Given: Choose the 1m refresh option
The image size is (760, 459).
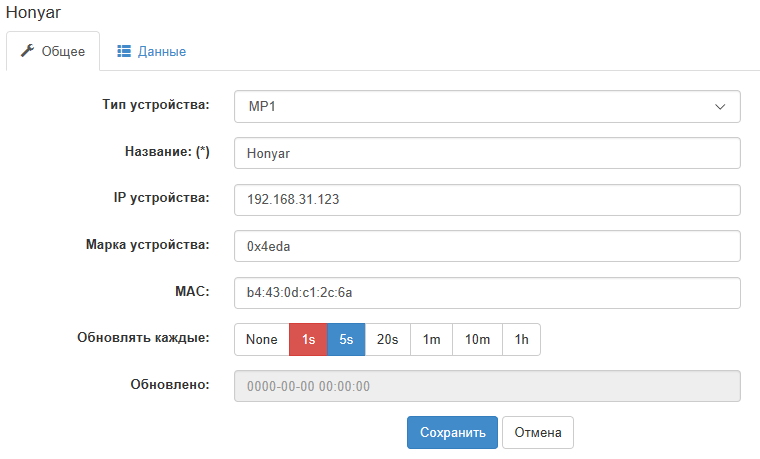Looking at the screenshot, I should point(431,340).
